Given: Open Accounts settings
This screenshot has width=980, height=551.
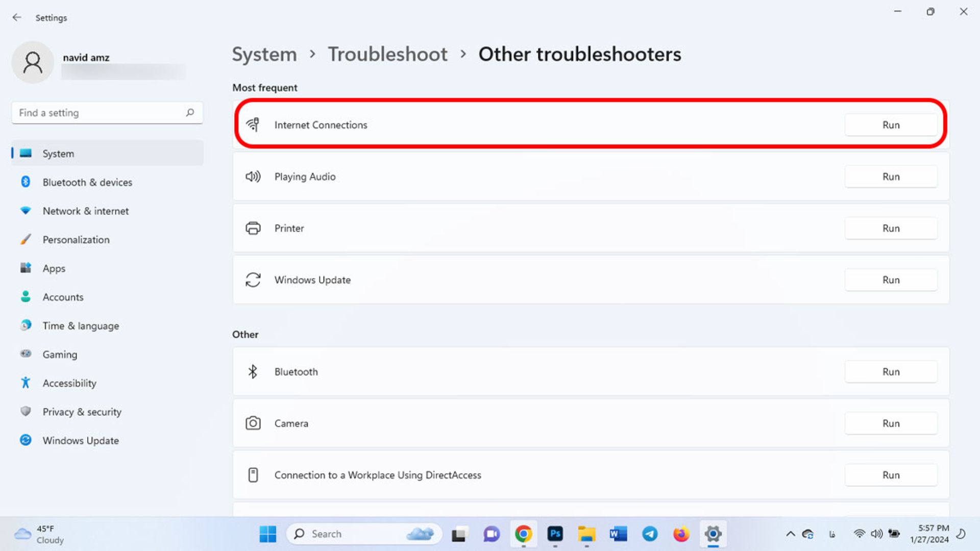Looking at the screenshot, I should (x=63, y=297).
